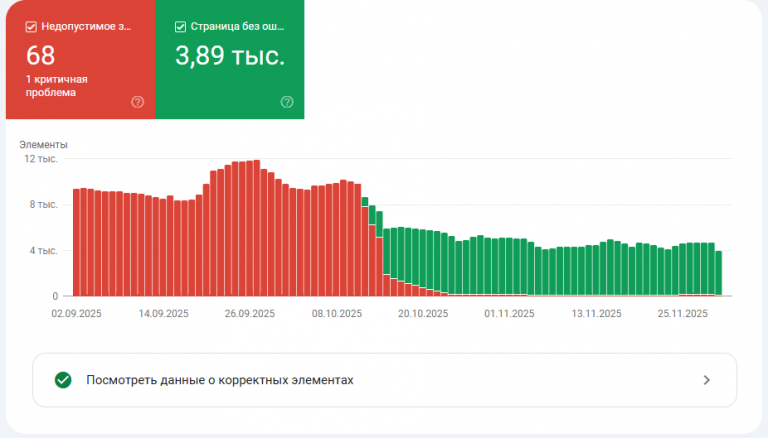The image size is (768, 438).
Task: Click the "1 критичная проблема" text
Action: (57, 86)
